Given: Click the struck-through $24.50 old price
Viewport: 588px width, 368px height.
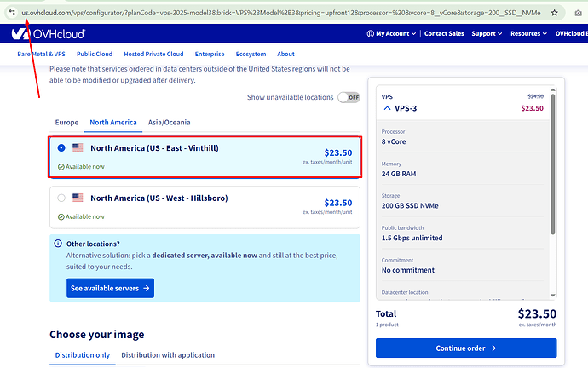Looking at the screenshot, I should pyautogui.click(x=535, y=96).
